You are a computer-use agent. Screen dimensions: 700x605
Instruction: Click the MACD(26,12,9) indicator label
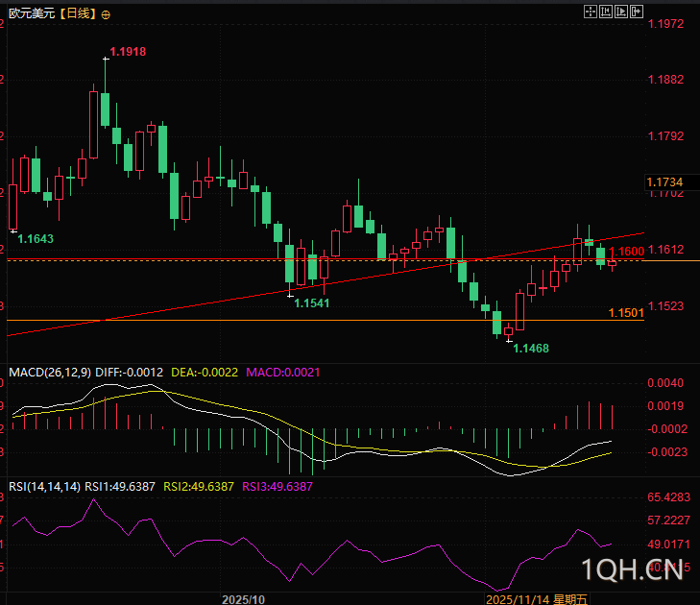coord(50,373)
